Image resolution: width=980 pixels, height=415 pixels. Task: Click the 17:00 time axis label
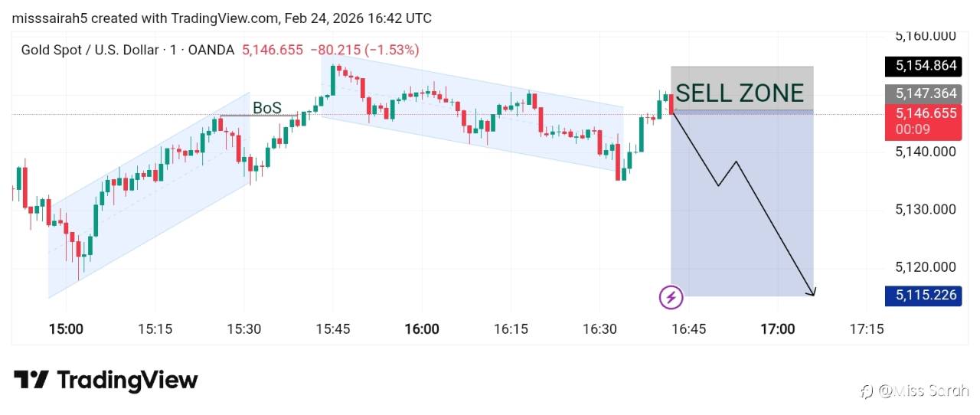pos(777,329)
